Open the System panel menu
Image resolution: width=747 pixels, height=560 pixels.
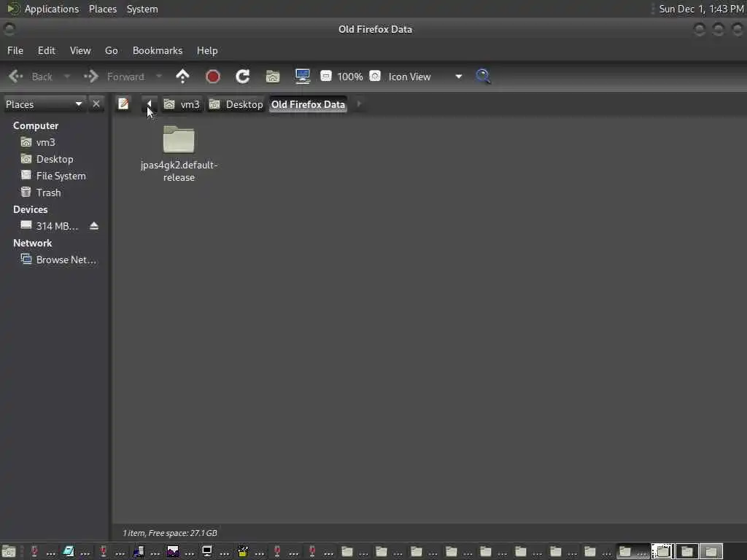tap(142, 9)
